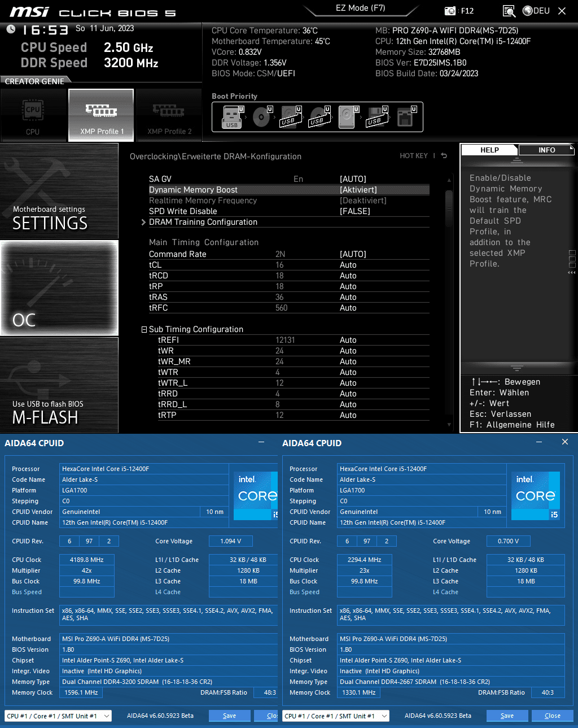
Task: Open CPU core selector in right AIDA64 window
Action: (x=336, y=716)
